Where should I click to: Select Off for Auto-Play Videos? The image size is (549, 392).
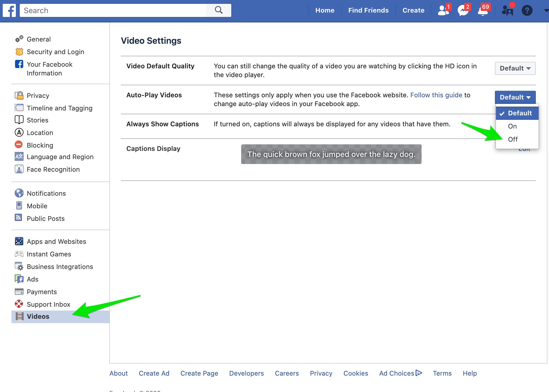pos(513,139)
